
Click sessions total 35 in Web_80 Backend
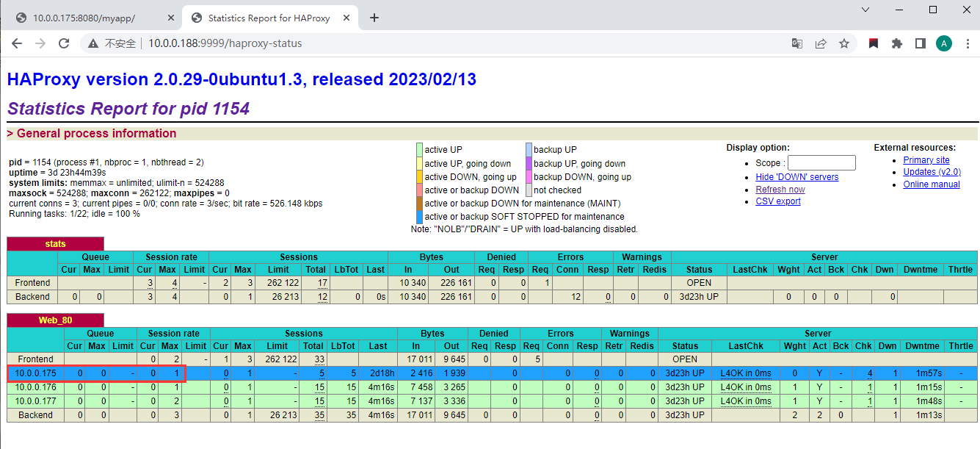click(x=319, y=415)
